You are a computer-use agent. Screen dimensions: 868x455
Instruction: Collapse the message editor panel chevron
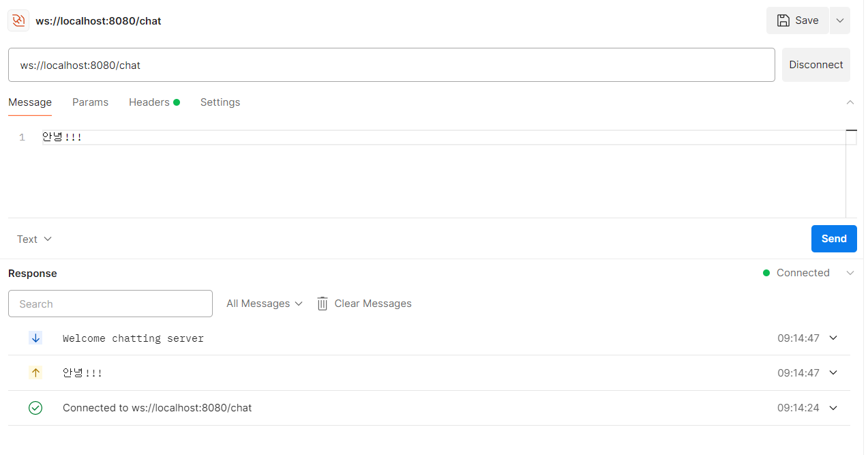[850, 102]
